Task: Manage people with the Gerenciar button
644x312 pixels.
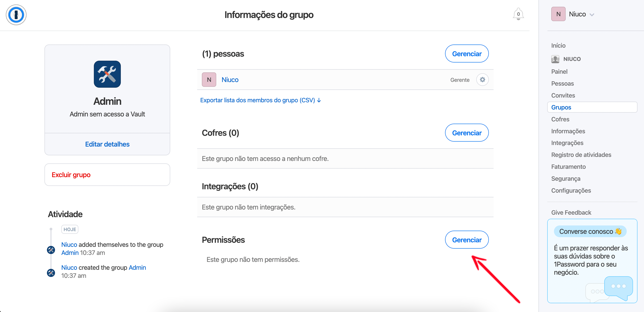Action: [467, 53]
